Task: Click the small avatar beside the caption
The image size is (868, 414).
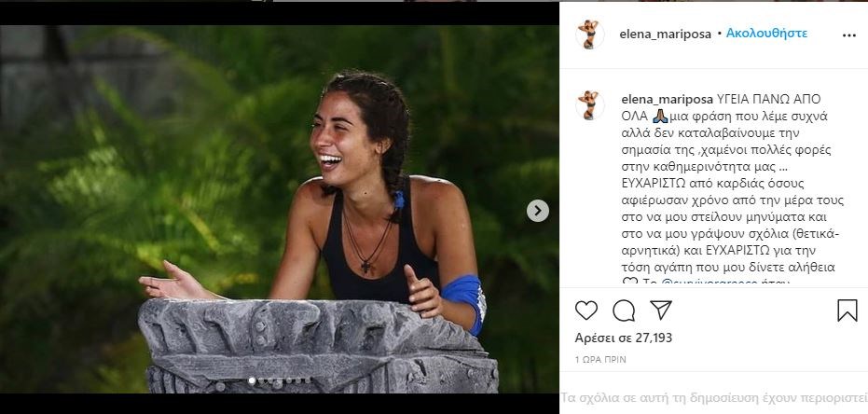Action: 590,104
